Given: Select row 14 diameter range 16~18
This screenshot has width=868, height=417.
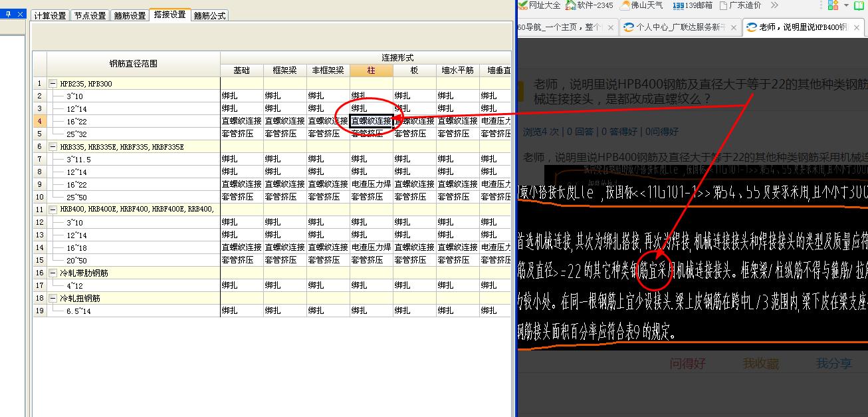Looking at the screenshot, I should [x=134, y=247].
